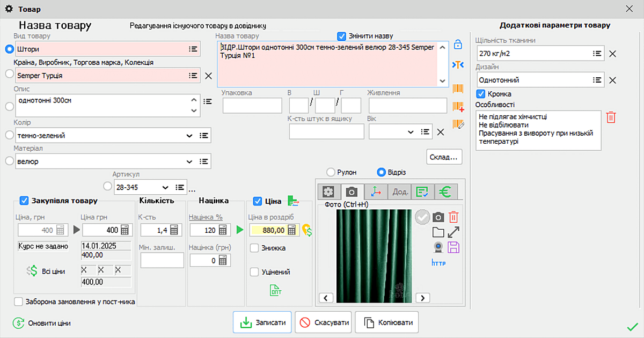Viewport: 644px width, 338px height.
Task: Uncheck the Кромка checkbox
Action: point(481,94)
